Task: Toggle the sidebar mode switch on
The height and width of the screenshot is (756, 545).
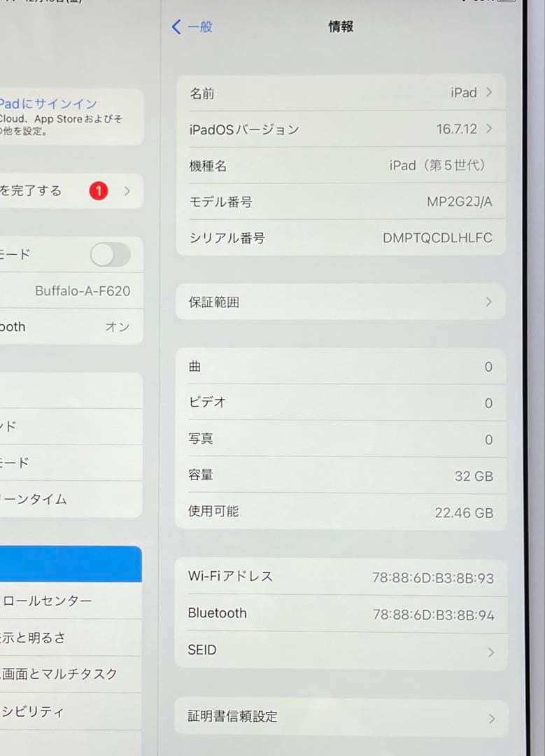Action: 111,255
